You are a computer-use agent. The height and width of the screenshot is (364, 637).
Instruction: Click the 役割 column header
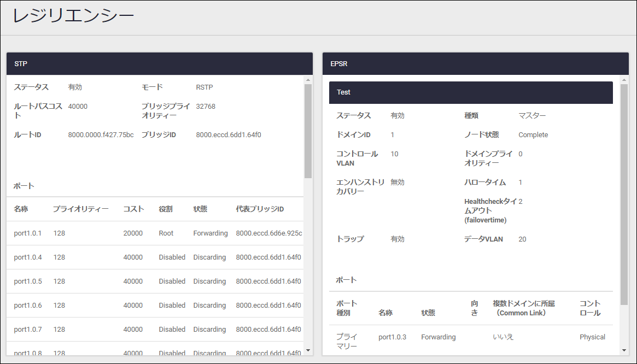pos(166,209)
